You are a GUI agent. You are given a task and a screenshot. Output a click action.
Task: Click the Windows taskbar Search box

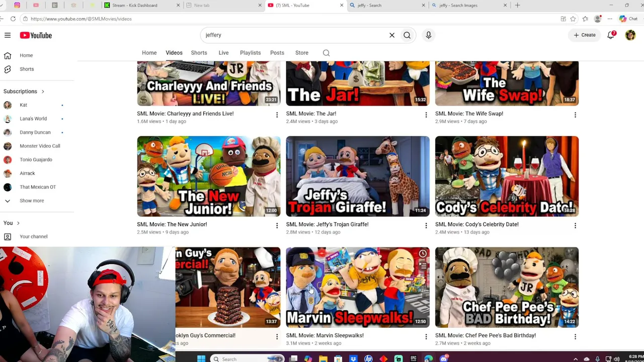click(247, 359)
